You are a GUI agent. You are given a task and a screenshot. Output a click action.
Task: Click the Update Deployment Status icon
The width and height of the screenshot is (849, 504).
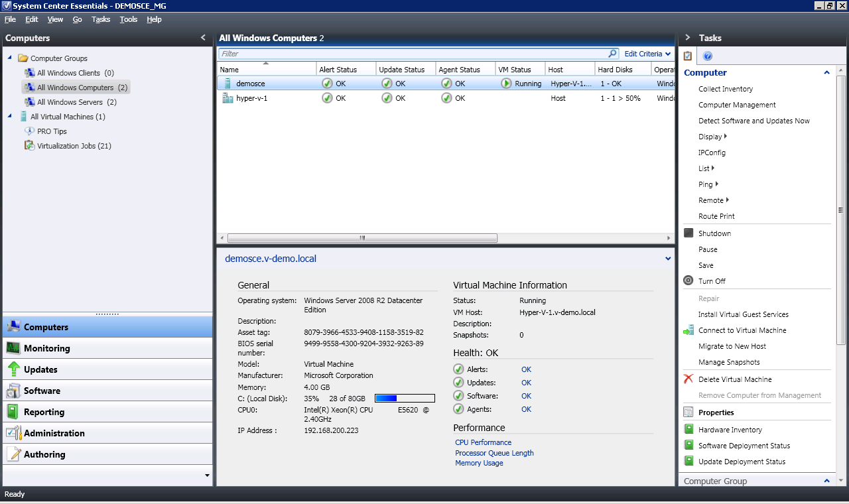pyautogui.click(x=688, y=461)
